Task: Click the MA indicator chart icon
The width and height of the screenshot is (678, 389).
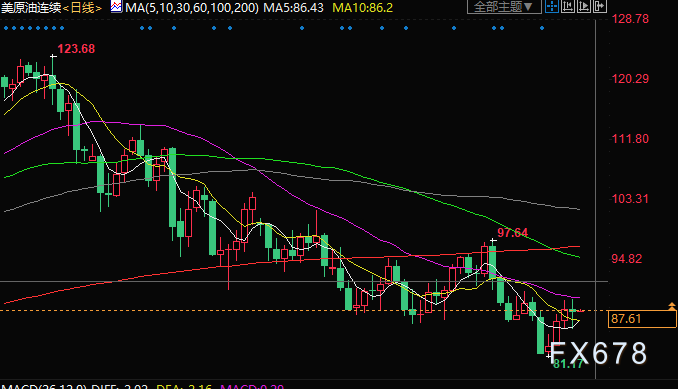Action: [x=116, y=6]
